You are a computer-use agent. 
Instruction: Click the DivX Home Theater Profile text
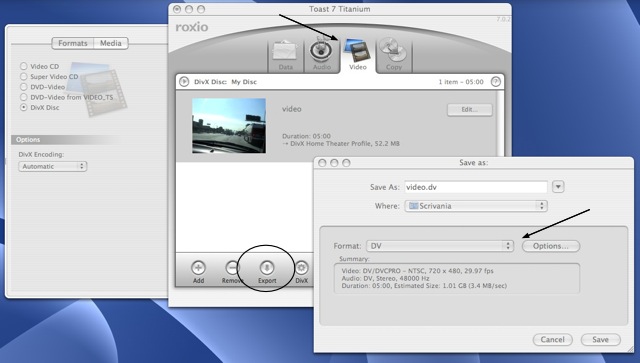point(341,143)
